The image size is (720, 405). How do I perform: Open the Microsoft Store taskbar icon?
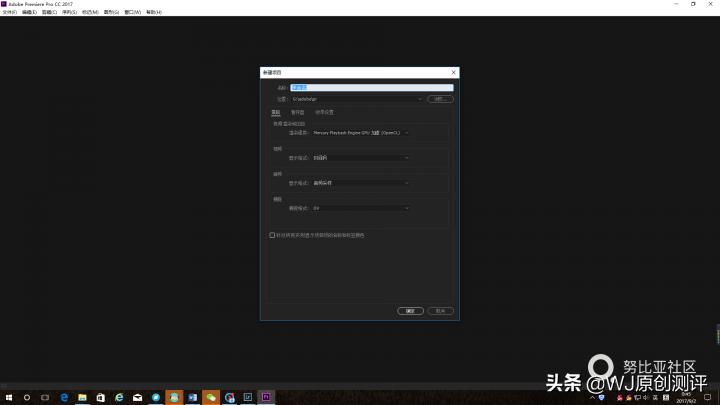tap(100, 397)
